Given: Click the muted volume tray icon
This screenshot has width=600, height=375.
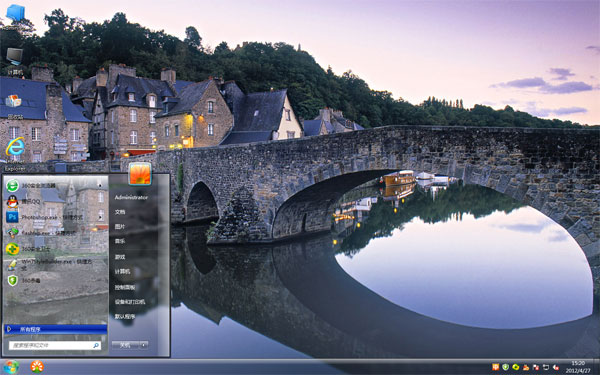Looking at the screenshot, I should (556, 367).
